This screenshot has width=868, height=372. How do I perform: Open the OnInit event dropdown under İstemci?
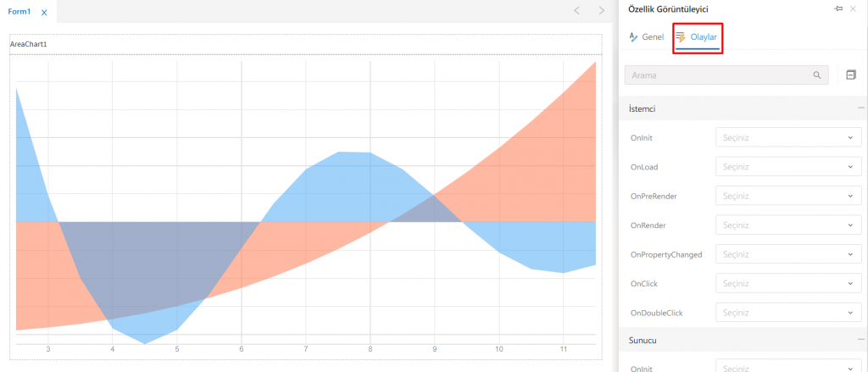coord(788,137)
